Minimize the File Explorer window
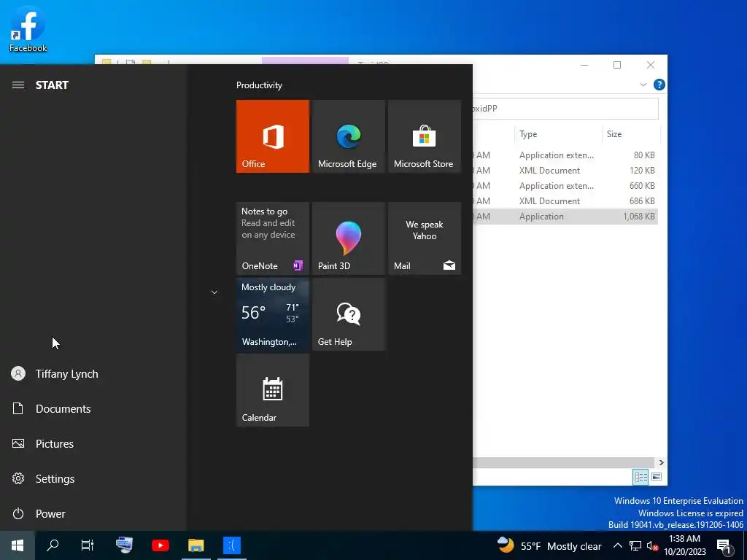The width and height of the screenshot is (747, 560). pyautogui.click(x=584, y=65)
